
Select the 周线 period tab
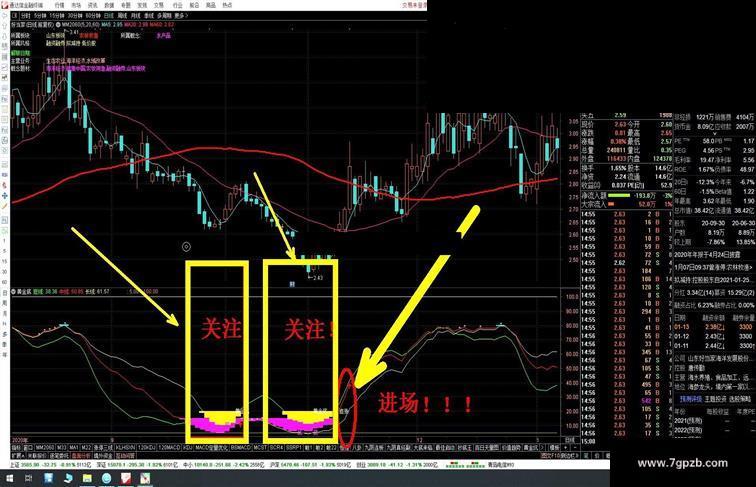click(122, 15)
